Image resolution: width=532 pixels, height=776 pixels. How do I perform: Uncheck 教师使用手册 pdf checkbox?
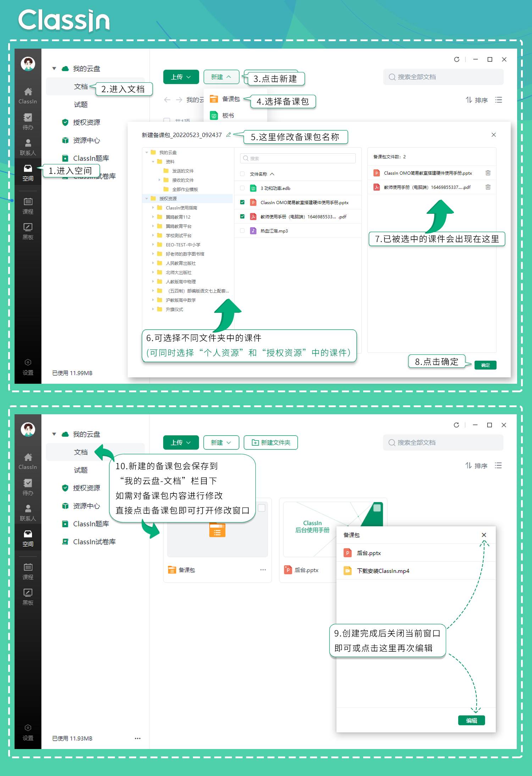point(242,217)
